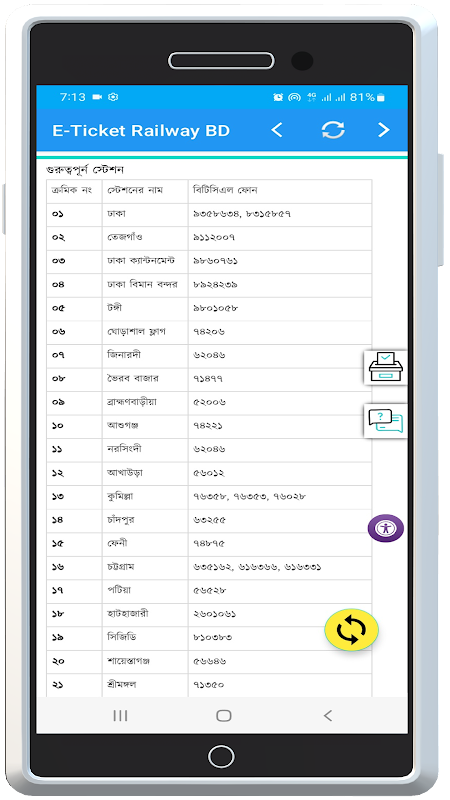This screenshot has width=450, height=800.
Task: Tap the Android home navigation button
Action: click(x=223, y=716)
